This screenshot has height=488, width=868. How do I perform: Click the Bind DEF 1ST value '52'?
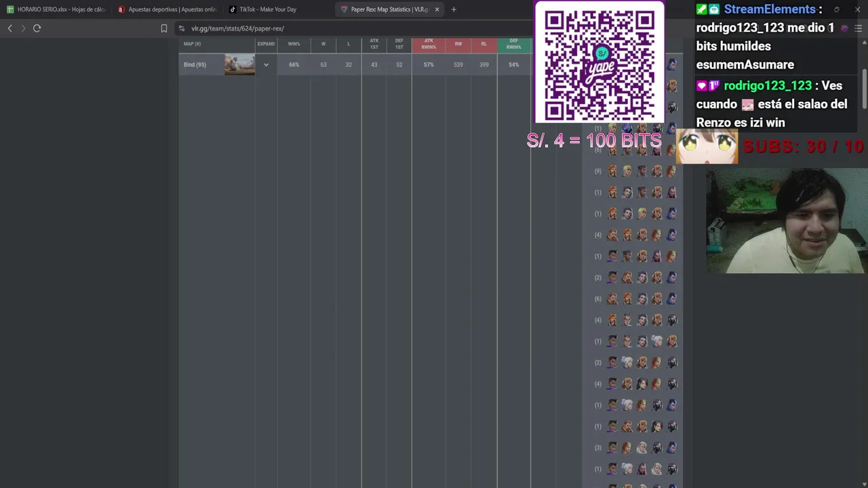(x=399, y=65)
